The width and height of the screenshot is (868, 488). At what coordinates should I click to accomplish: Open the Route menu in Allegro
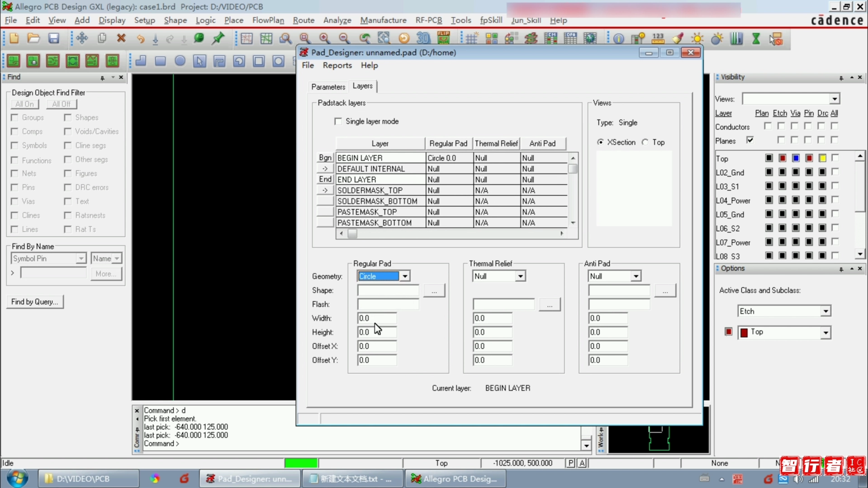(304, 20)
